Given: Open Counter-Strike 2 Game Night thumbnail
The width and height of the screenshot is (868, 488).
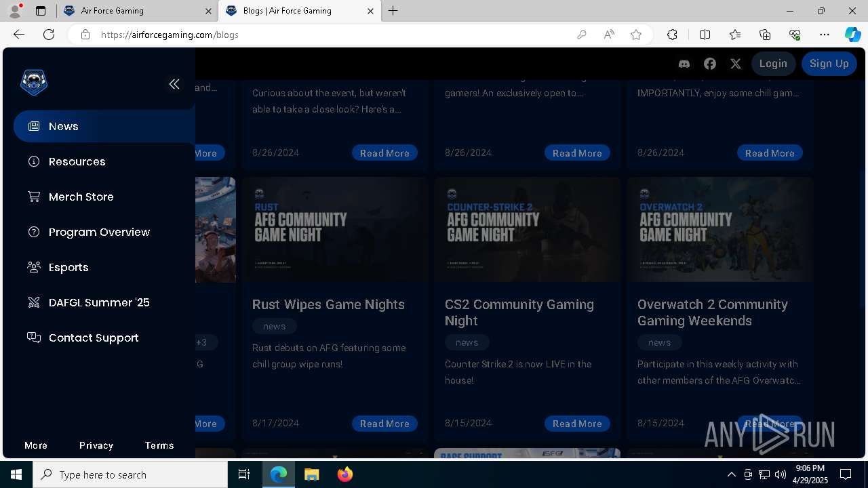Looking at the screenshot, I should [528, 230].
